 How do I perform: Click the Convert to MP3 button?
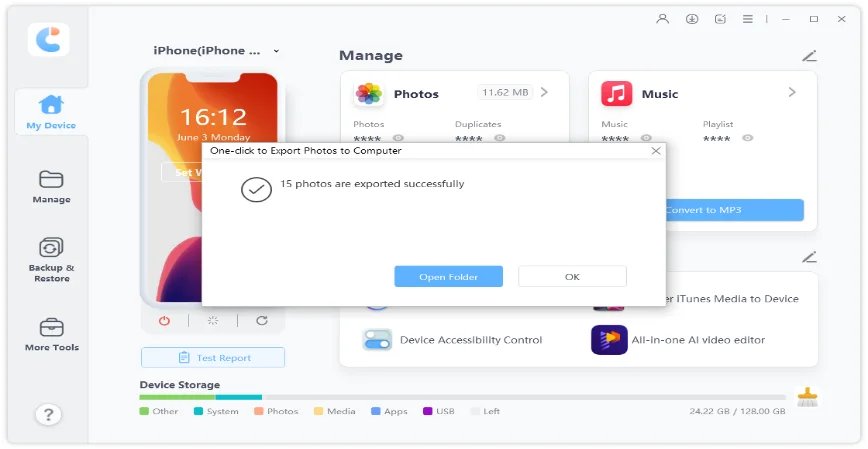735,210
